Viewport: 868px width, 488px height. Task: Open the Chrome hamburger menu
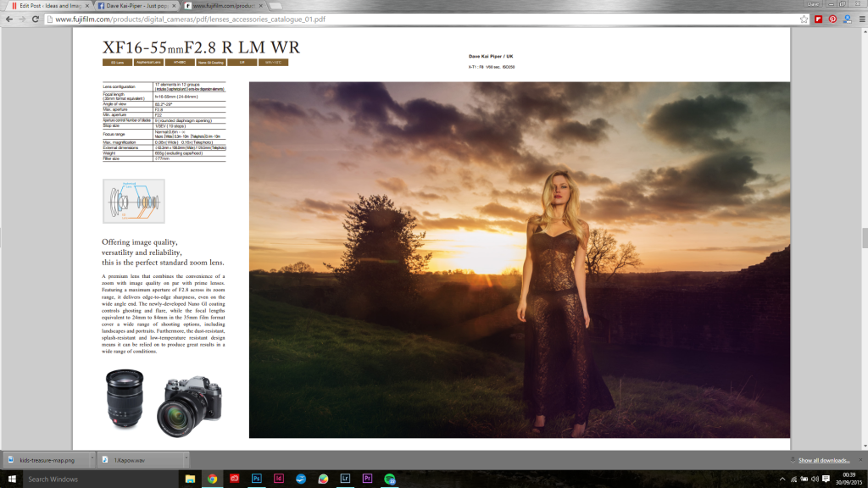click(x=862, y=19)
